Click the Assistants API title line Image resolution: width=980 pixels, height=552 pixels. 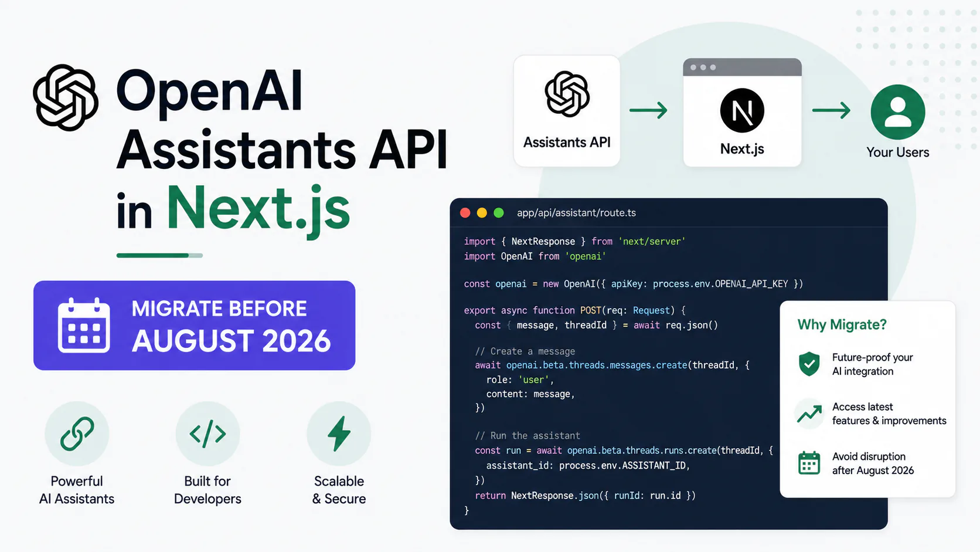point(282,150)
